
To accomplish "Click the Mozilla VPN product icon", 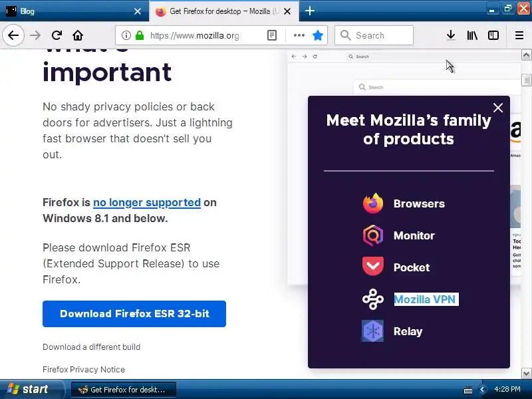I will [373, 299].
